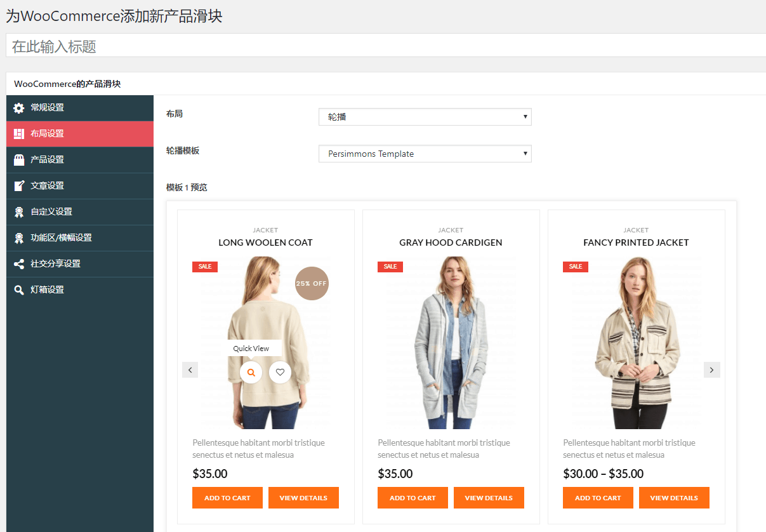Click the 为WooCommerce添加新产品滑块 page heading

(114, 16)
